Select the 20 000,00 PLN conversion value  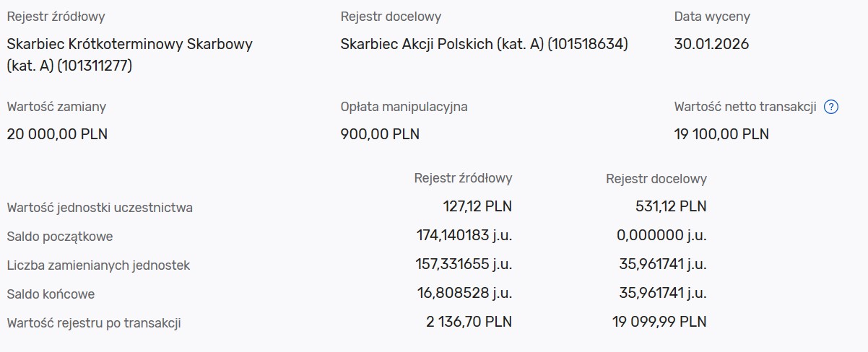(x=57, y=134)
